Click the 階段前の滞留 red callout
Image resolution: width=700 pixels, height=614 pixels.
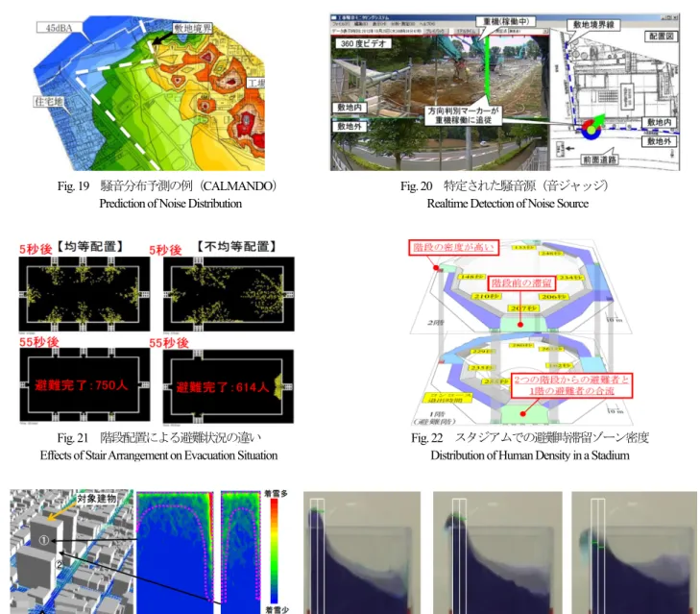[x=521, y=282]
